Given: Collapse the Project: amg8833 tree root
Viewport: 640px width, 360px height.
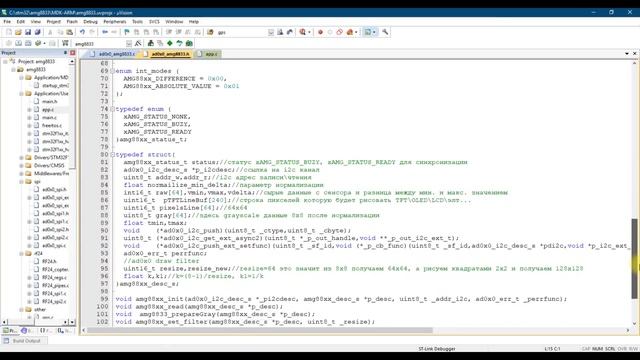Looking at the screenshot, I should [5, 61].
